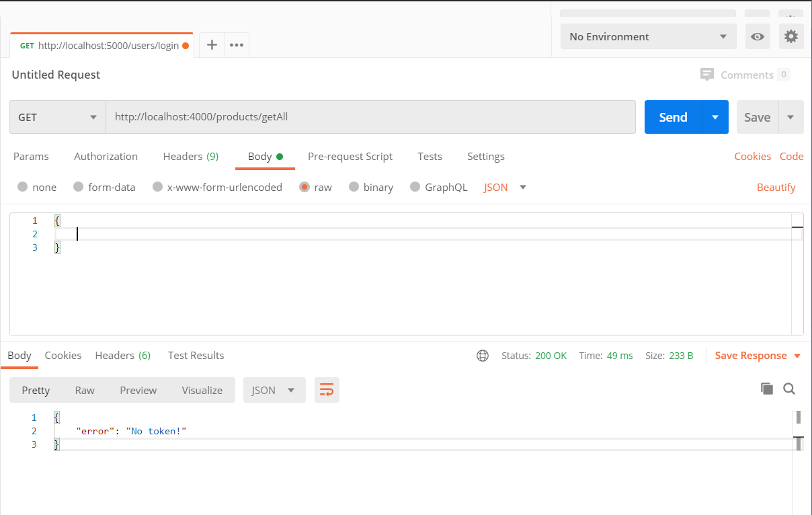Expand the Send button dropdown arrow
This screenshot has height=515, width=812.
715,117
